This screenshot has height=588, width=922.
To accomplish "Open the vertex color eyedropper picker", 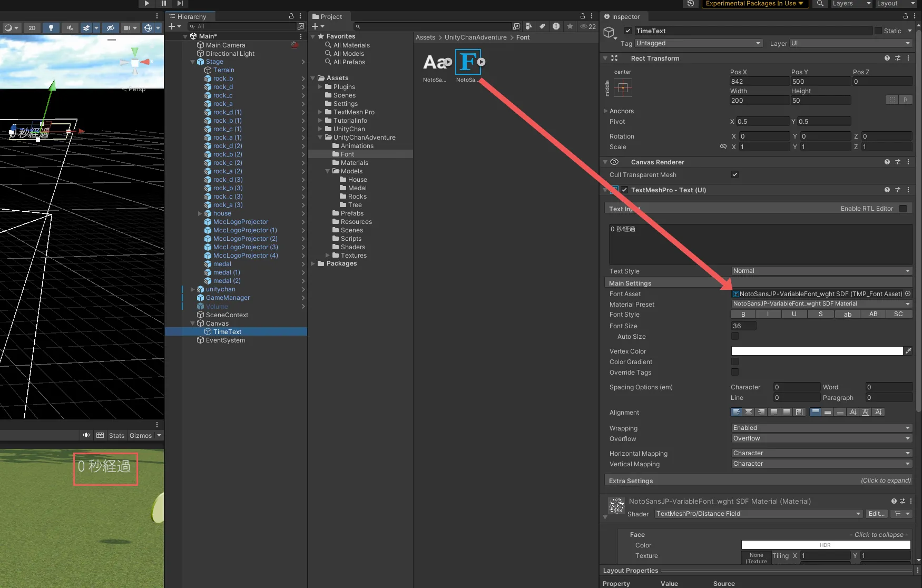I will (x=908, y=351).
